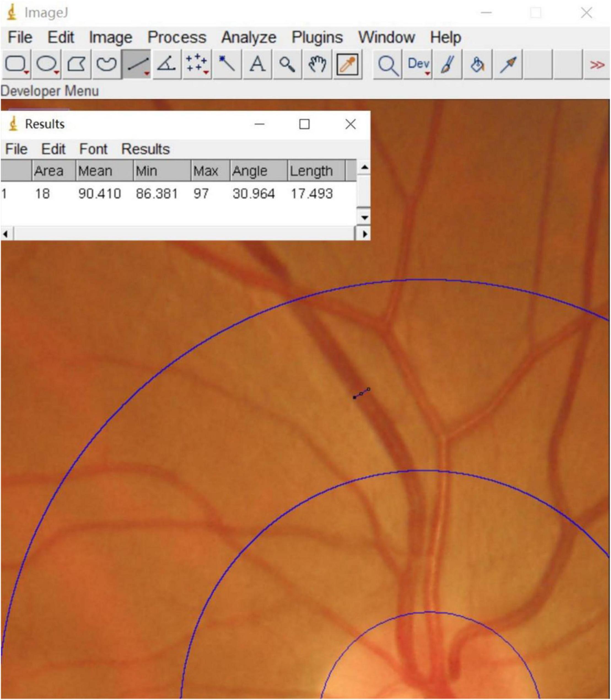Select the Color picker dropper tool
The image size is (611, 700).
(x=347, y=65)
